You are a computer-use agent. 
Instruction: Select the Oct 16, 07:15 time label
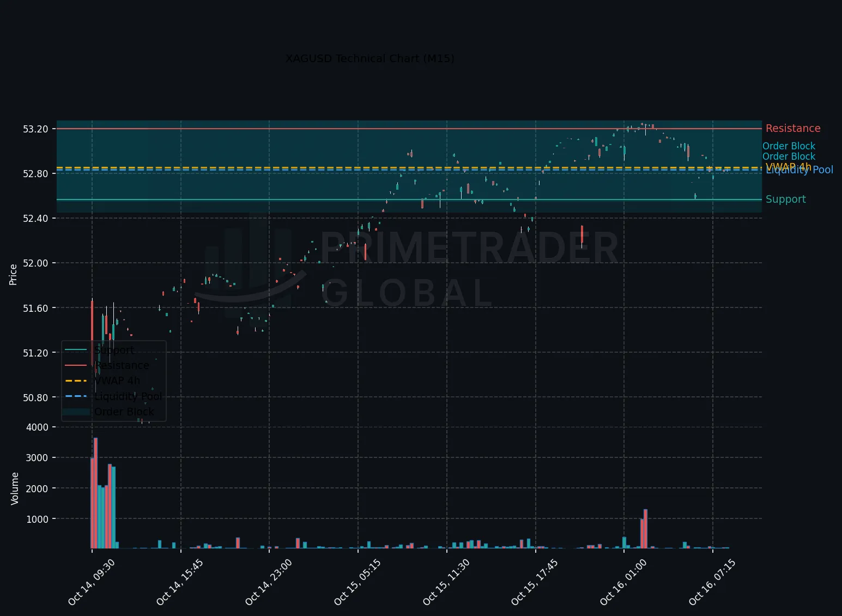click(x=712, y=582)
